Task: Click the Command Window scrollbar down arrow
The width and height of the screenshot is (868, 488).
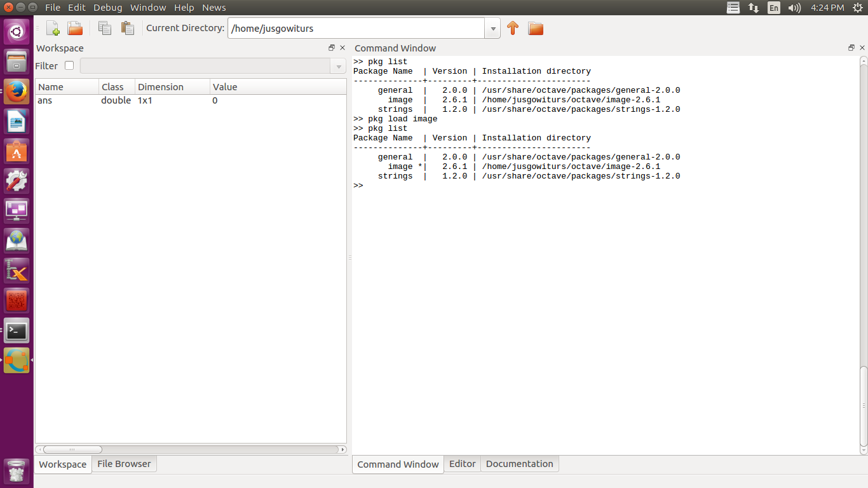Action: coord(864,451)
